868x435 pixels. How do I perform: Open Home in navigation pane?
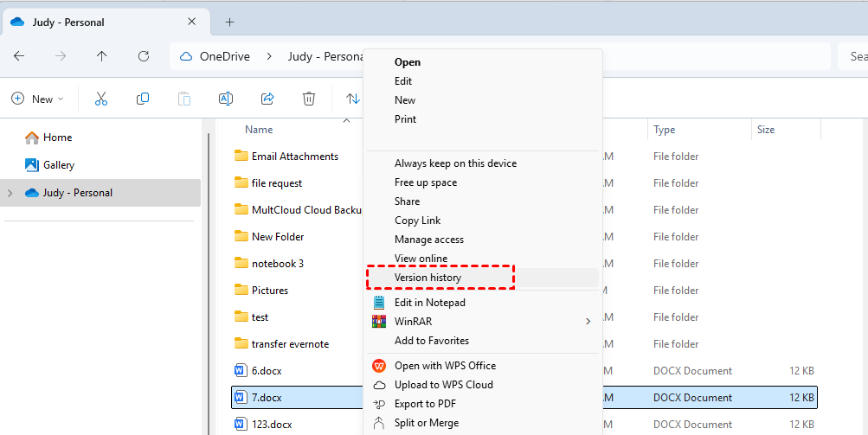point(57,138)
